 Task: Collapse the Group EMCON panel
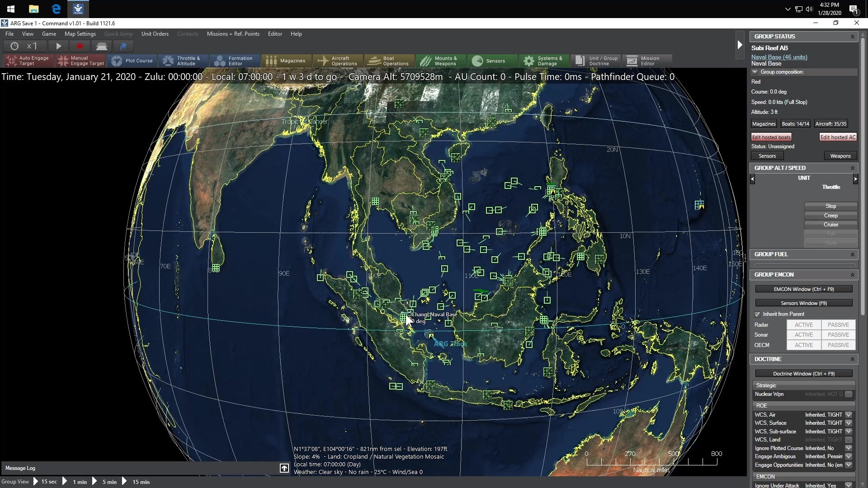click(853, 275)
